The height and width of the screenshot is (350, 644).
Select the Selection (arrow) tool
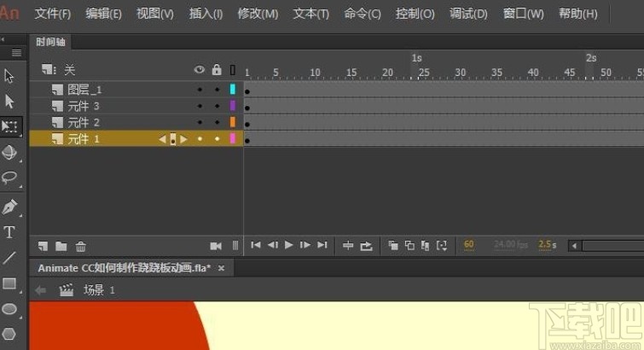[x=9, y=76]
